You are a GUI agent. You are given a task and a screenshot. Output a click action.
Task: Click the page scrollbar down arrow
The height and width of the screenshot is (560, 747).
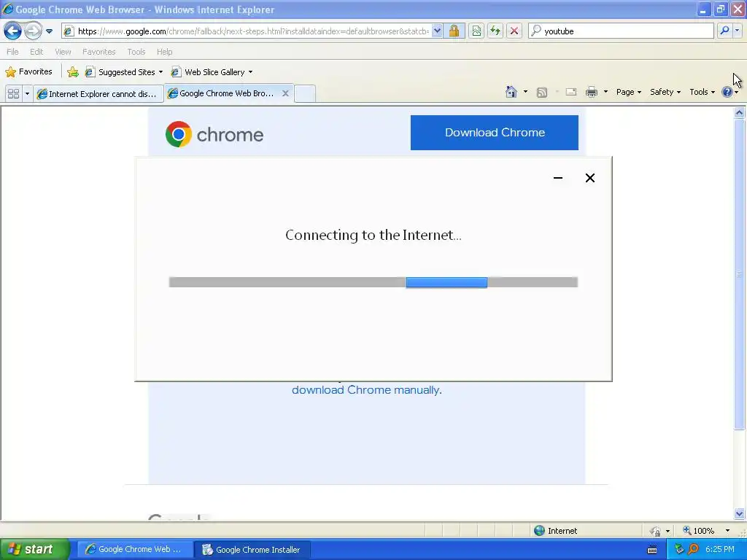tap(740, 514)
